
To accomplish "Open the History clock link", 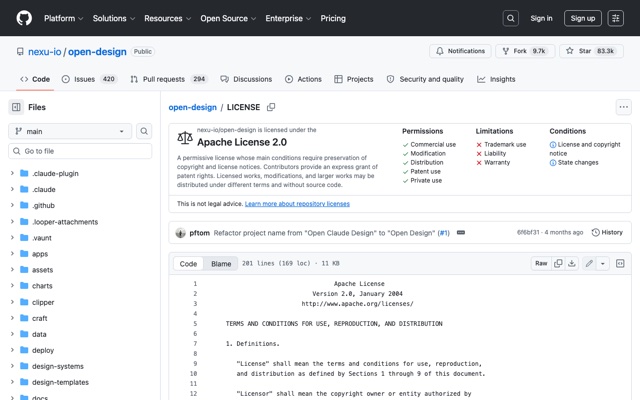I will click(607, 232).
